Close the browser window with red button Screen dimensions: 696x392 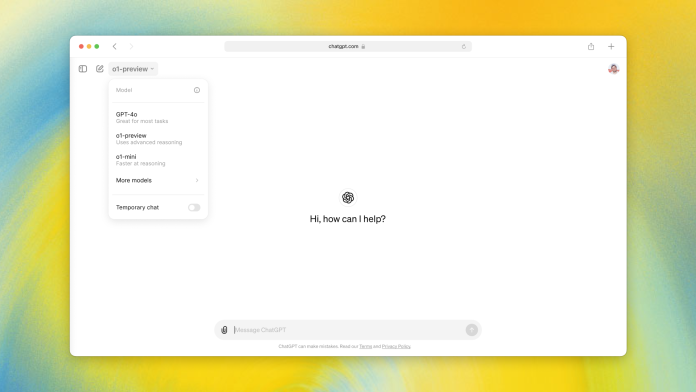pos(81,46)
